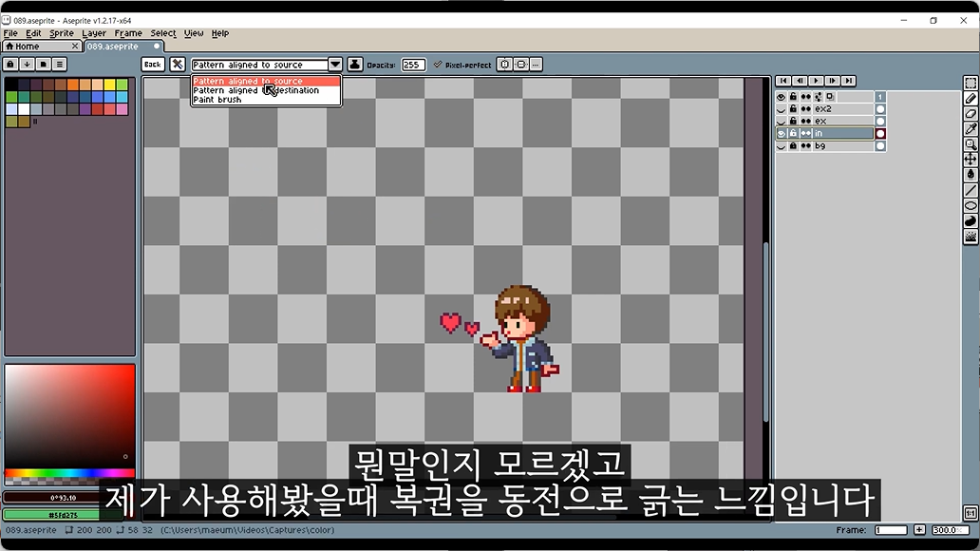Open the extra options ellipsis button
980x551 pixels.
click(x=536, y=65)
